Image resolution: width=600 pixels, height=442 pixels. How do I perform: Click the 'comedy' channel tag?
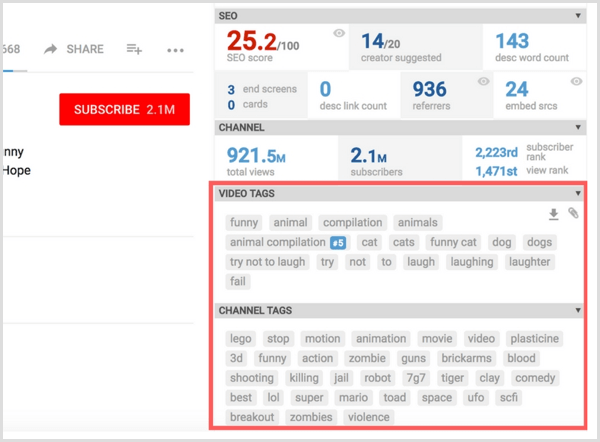[535, 378]
